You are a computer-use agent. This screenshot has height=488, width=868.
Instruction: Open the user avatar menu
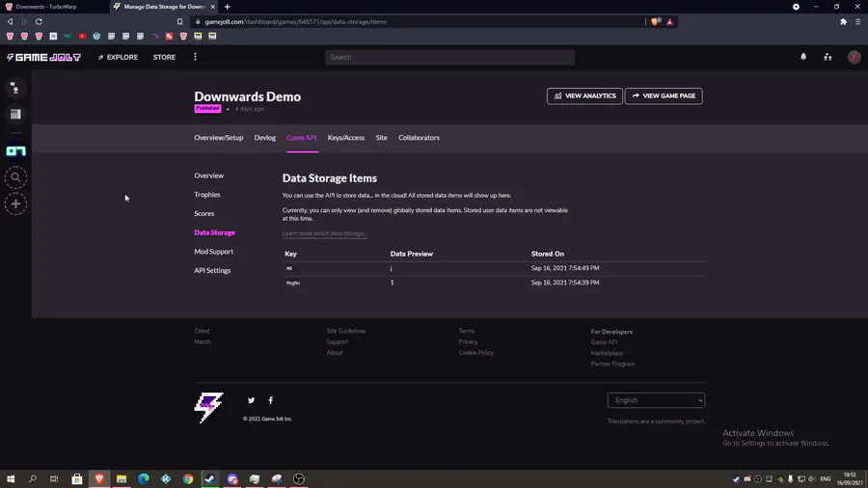pyautogui.click(x=854, y=57)
